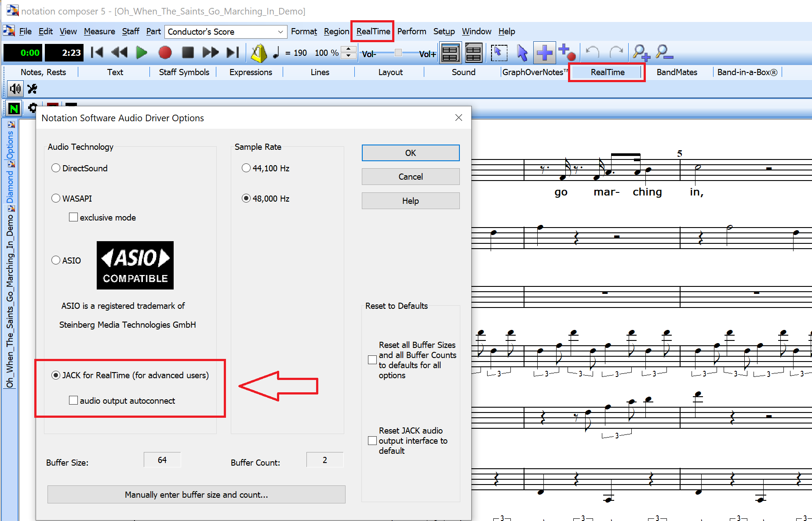Select the blue plus Add mode icon
Screen dimensions: 812x521
pos(544,53)
